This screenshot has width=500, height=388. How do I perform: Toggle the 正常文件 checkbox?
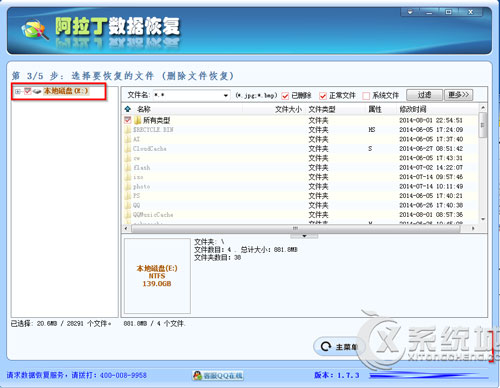click(323, 96)
